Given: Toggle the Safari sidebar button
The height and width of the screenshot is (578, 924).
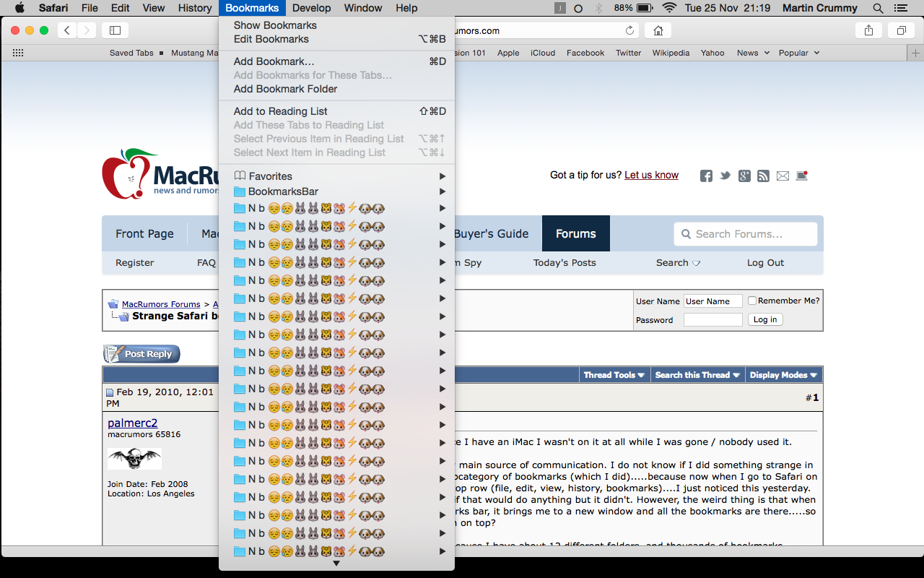Looking at the screenshot, I should [115, 30].
